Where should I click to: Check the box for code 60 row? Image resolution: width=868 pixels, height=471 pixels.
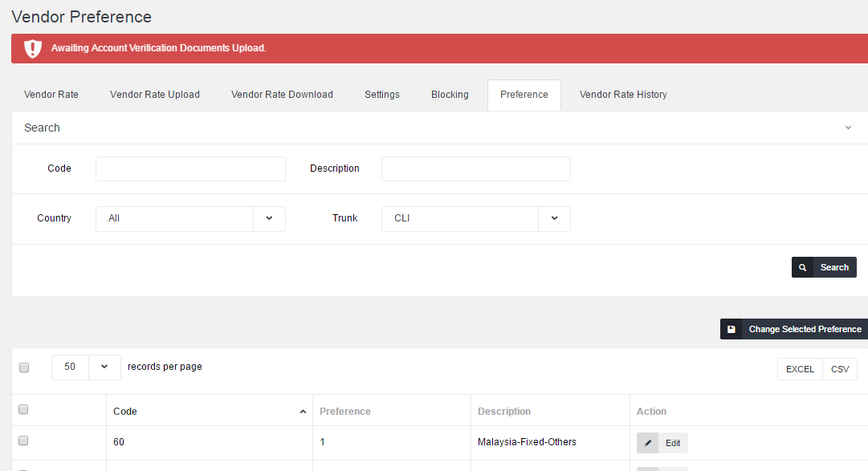pos(23,441)
